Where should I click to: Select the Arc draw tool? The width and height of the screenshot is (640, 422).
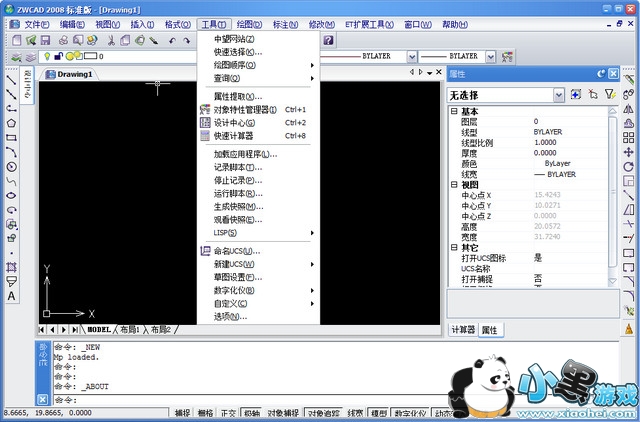11,152
